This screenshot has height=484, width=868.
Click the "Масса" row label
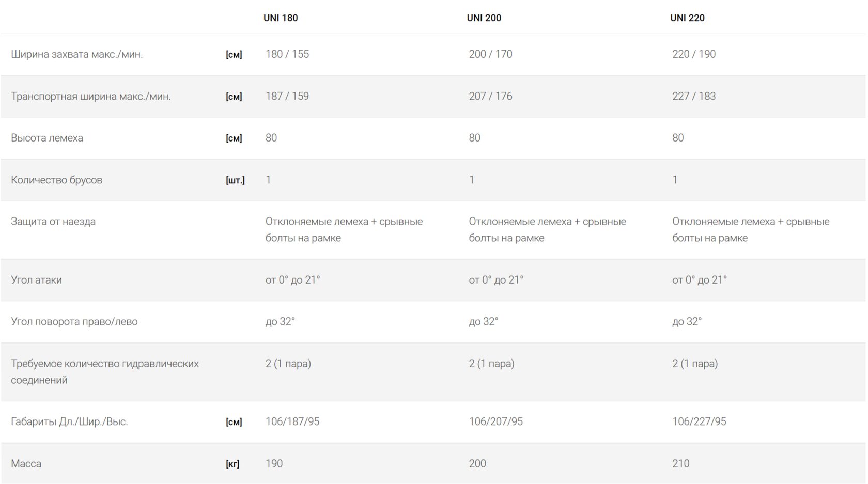click(26, 463)
